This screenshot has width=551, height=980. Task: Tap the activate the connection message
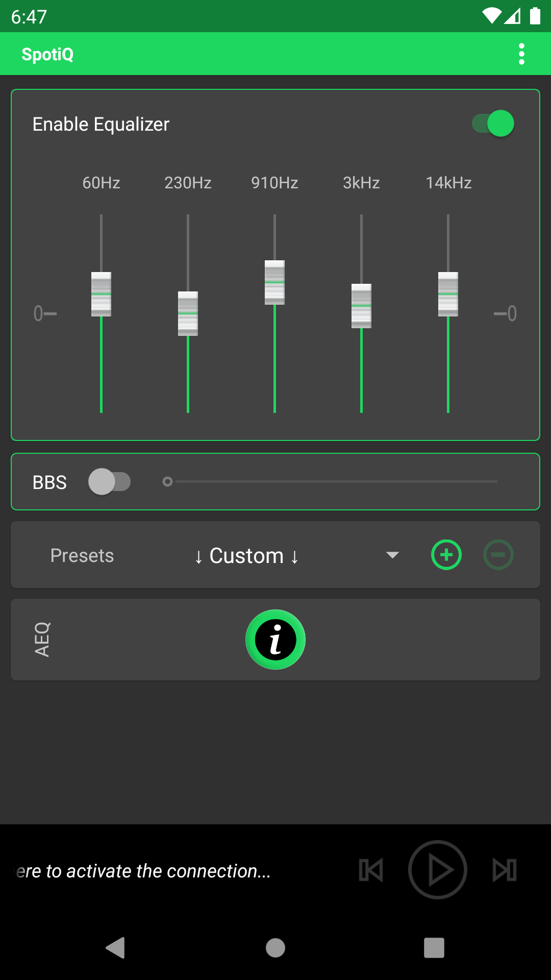click(x=143, y=871)
